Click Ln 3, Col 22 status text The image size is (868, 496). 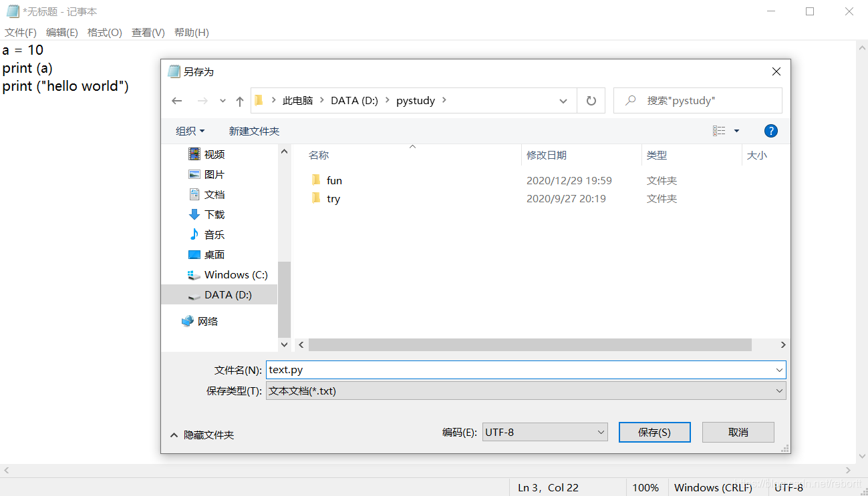(x=548, y=487)
